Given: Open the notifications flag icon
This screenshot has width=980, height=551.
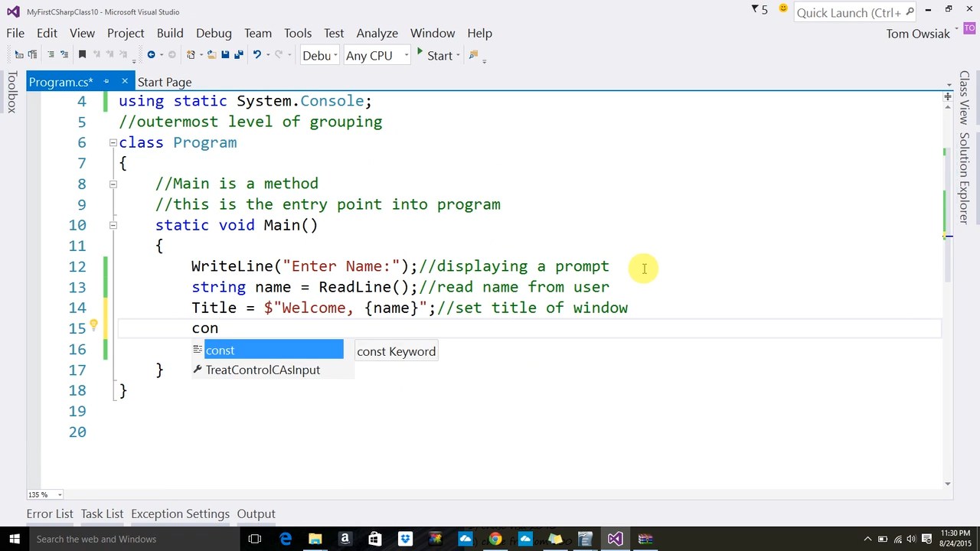Looking at the screenshot, I should (756, 10).
